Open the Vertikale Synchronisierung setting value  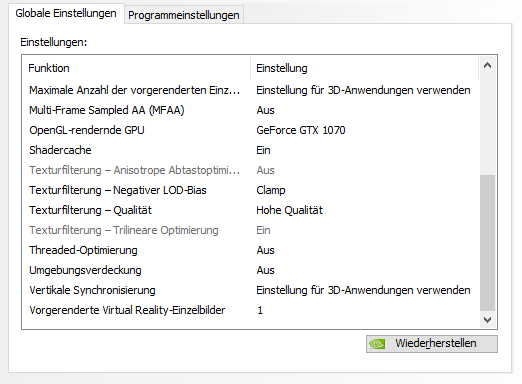click(x=363, y=290)
